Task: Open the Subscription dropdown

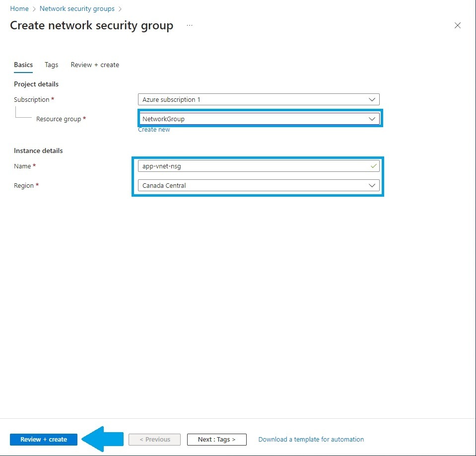Action: click(258, 99)
